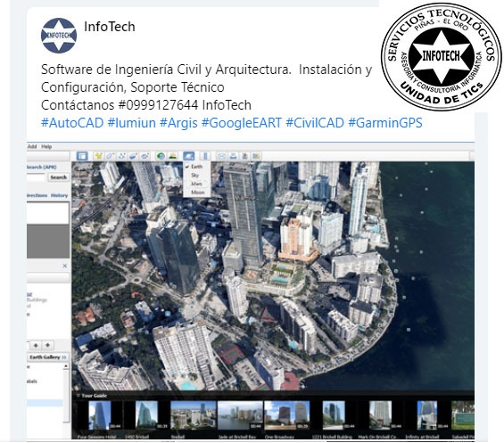Viewport: 504px width, 443px height.
Task: Open the InfoTech page name link
Action: 110,27
